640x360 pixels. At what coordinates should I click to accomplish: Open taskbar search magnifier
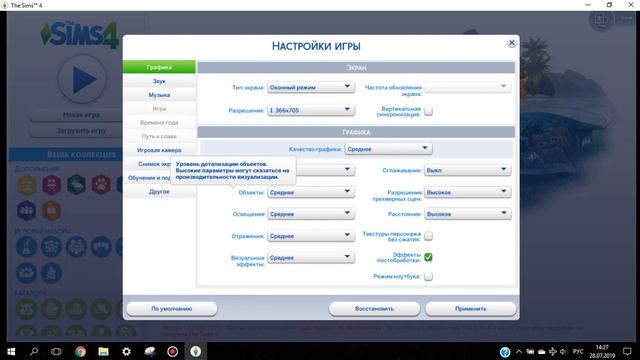34,351
